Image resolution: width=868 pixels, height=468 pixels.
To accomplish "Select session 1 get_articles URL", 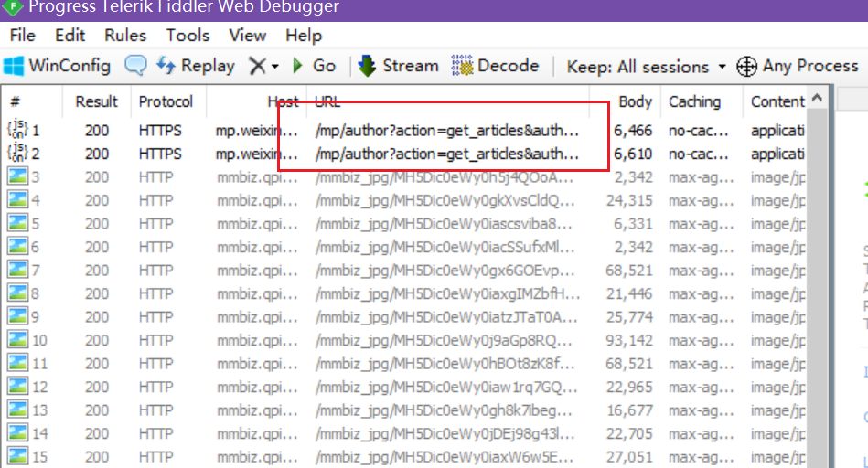I will coord(446,131).
